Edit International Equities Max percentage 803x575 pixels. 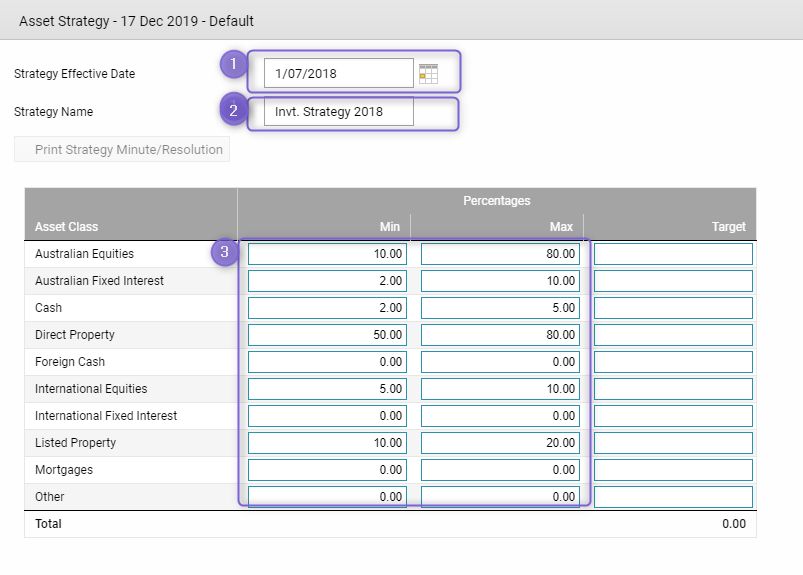pos(500,389)
